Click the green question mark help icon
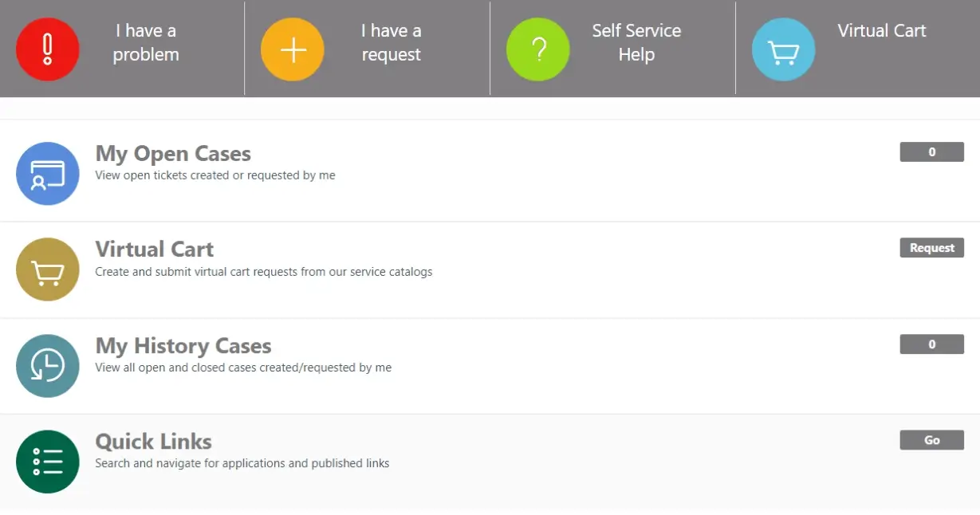This screenshot has height=515, width=980. pos(538,49)
